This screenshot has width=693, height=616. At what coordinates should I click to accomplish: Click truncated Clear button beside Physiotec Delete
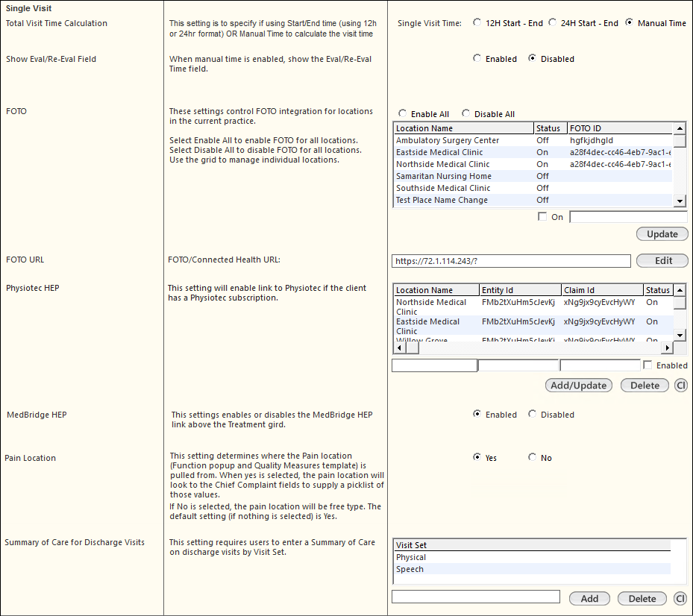(681, 386)
